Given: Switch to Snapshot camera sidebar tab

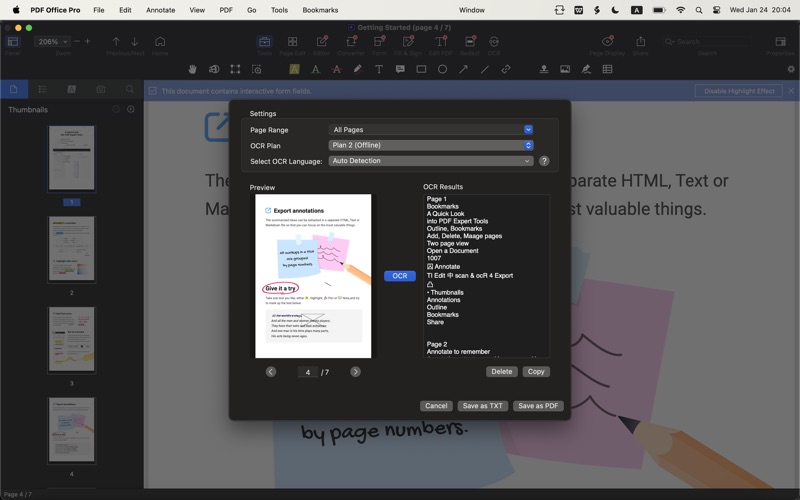Looking at the screenshot, I should [101, 89].
